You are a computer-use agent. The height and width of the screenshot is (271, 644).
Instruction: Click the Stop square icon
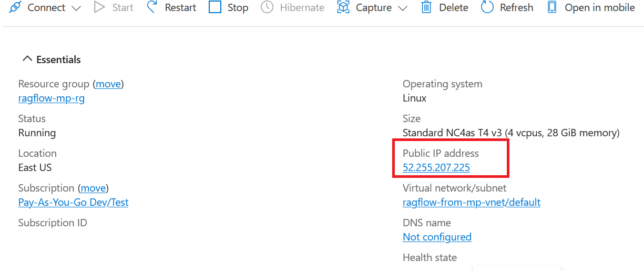pyautogui.click(x=215, y=7)
